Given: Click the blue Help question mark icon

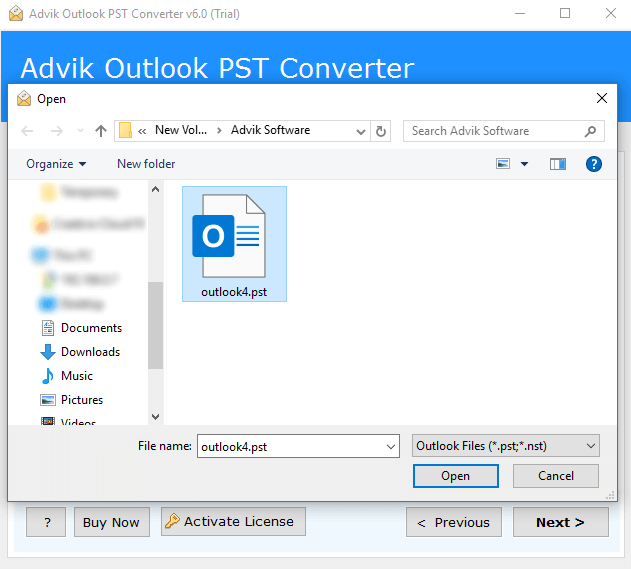Looking at the screenshot, I should [593, 164].
